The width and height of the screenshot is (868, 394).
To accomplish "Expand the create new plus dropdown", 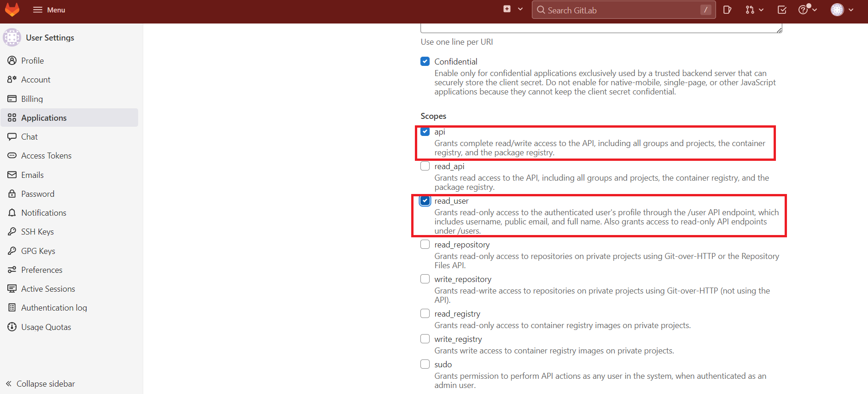I will click(513, 9).
